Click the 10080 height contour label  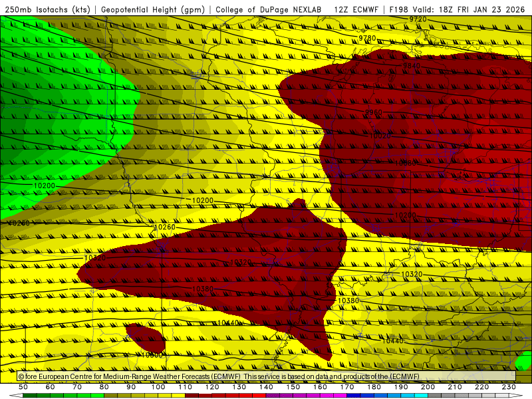[x=405, y=163]
